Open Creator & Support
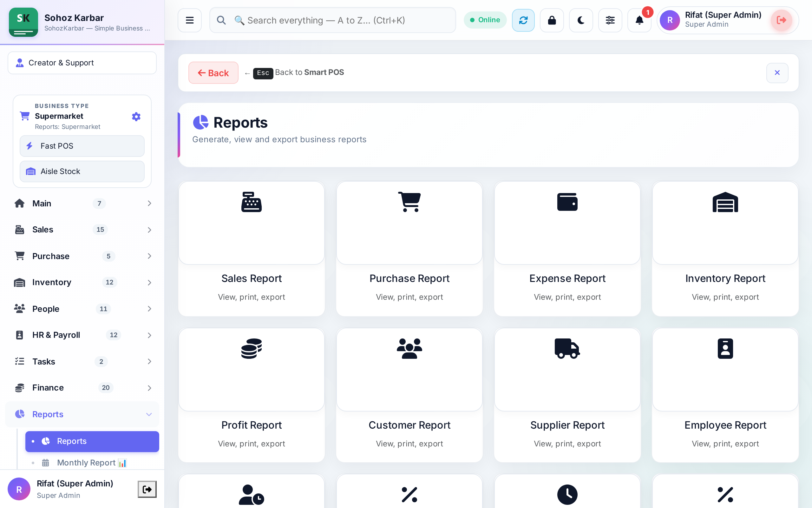The image size is (812, 508). coord(82,63)
